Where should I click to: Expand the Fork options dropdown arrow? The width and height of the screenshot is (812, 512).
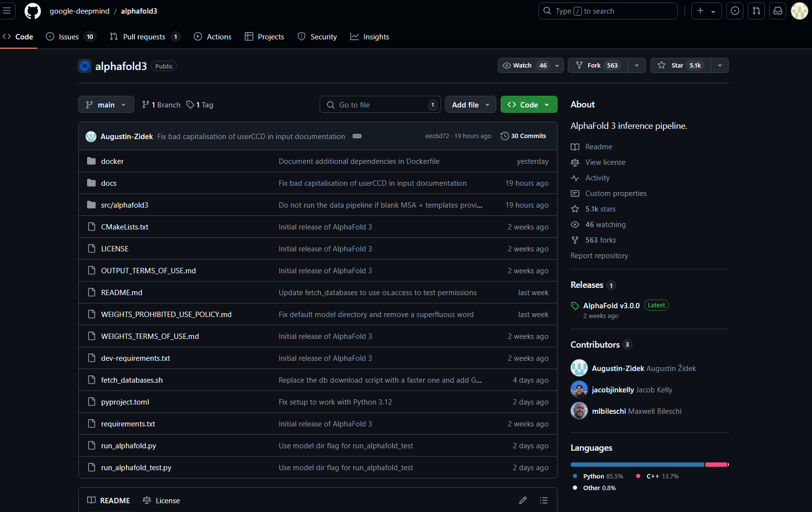coord(637,66)
